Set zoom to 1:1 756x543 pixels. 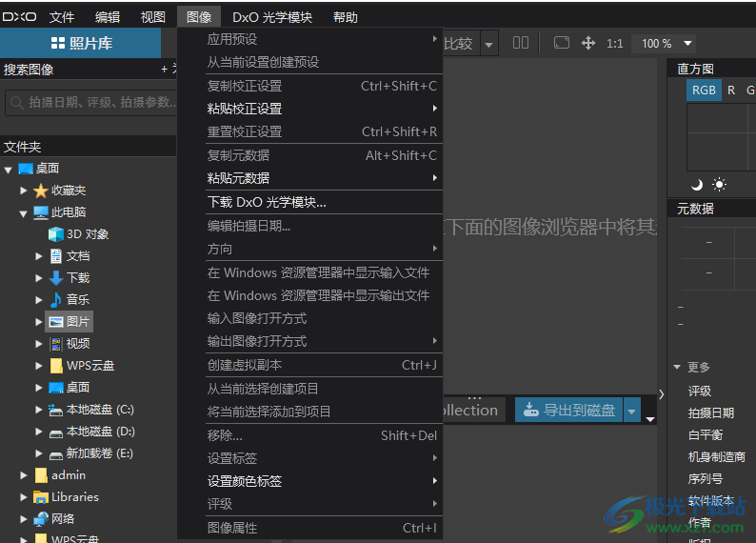615,44
